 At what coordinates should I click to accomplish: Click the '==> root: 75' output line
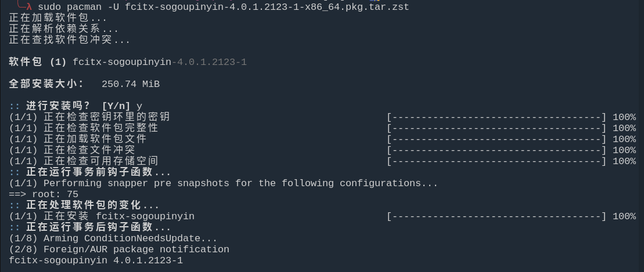coord(44,194)
